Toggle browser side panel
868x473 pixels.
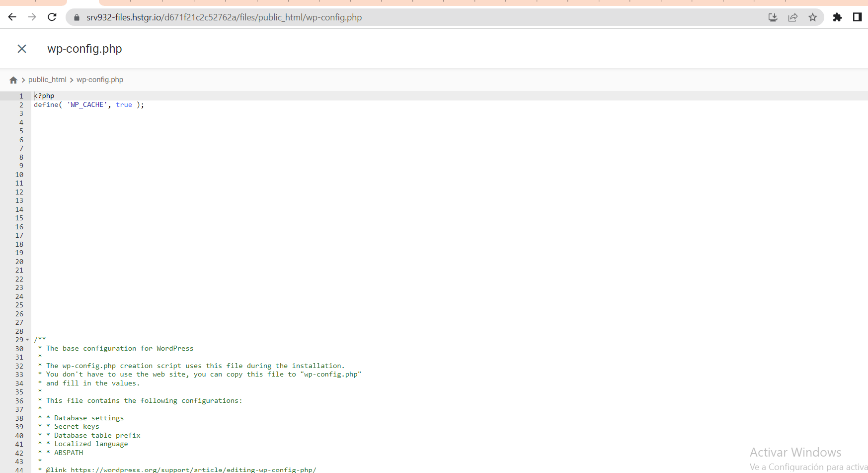coord(857,17)
